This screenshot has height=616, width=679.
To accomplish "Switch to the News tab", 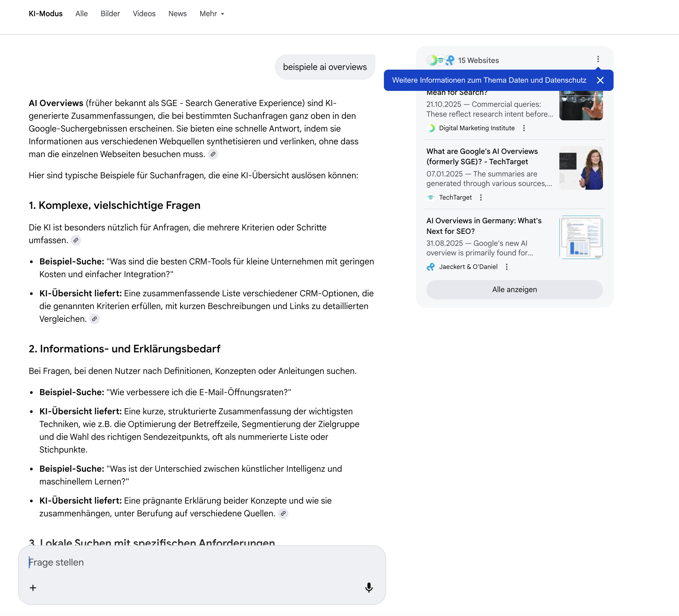I will (177, 14).
